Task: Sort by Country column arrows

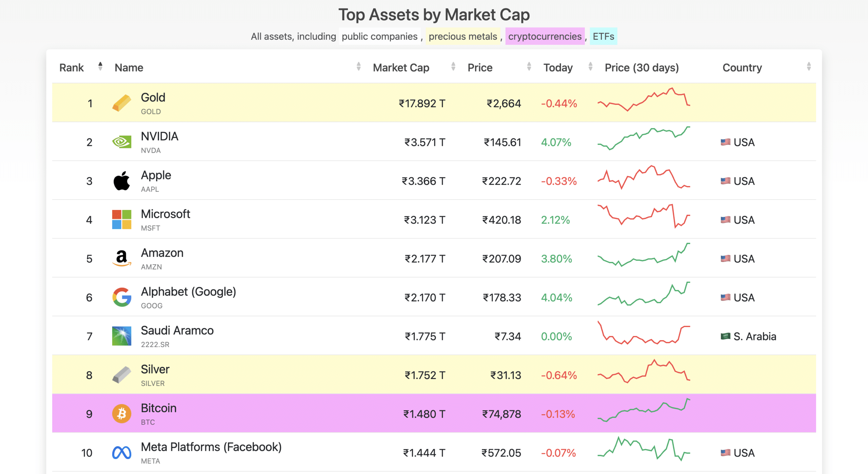Action: point(809,67)
